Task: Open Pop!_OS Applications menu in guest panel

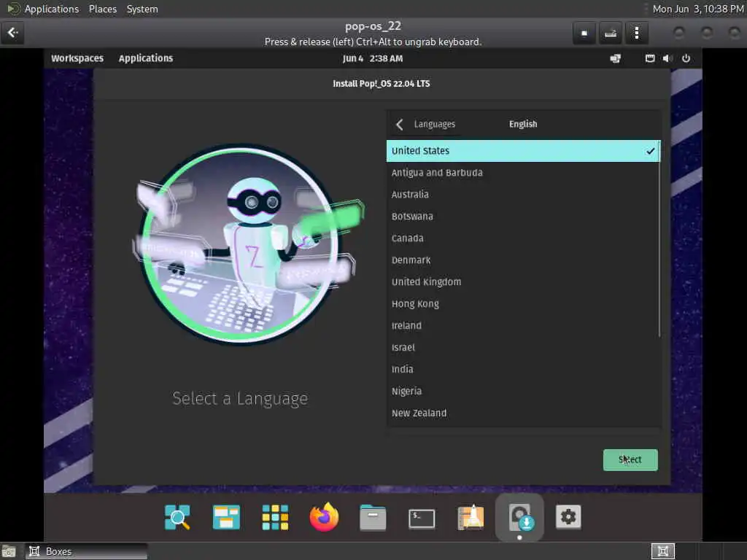Action: [x=146, y=58]
